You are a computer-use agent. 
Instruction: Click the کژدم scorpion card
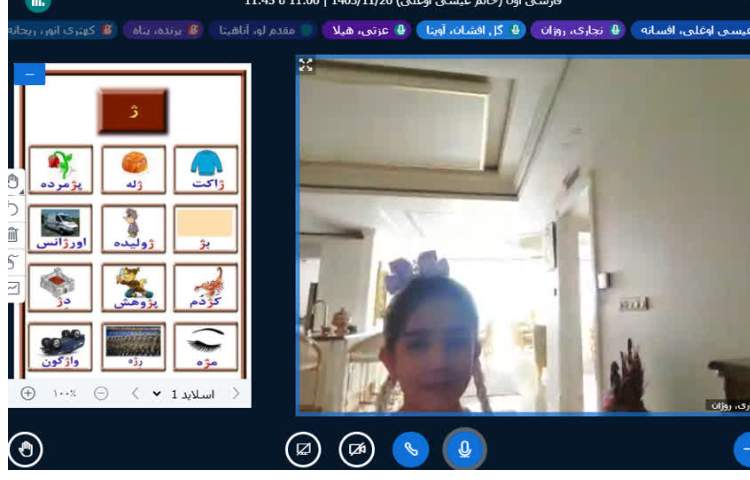click(206, 288)
